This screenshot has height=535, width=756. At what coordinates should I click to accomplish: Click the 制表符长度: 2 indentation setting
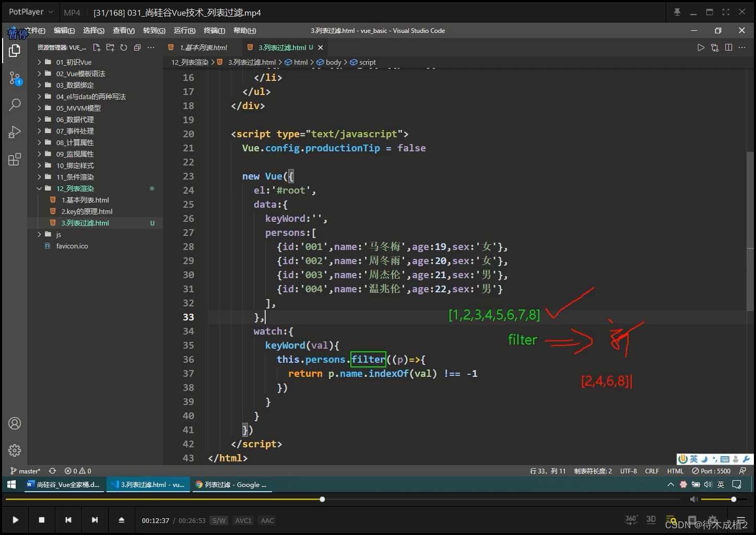593,471
